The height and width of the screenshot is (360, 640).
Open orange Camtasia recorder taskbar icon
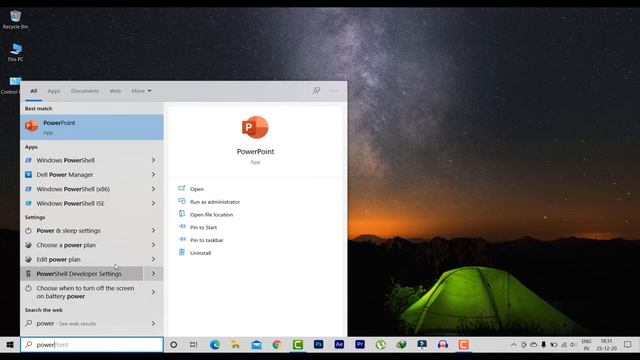[463, 345]
